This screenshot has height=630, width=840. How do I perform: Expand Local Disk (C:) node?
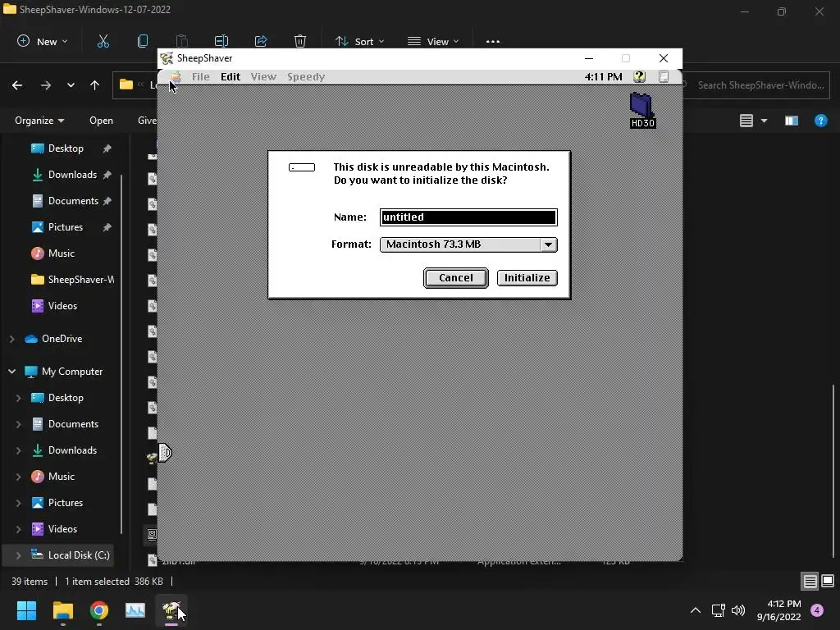pos(19,555)
